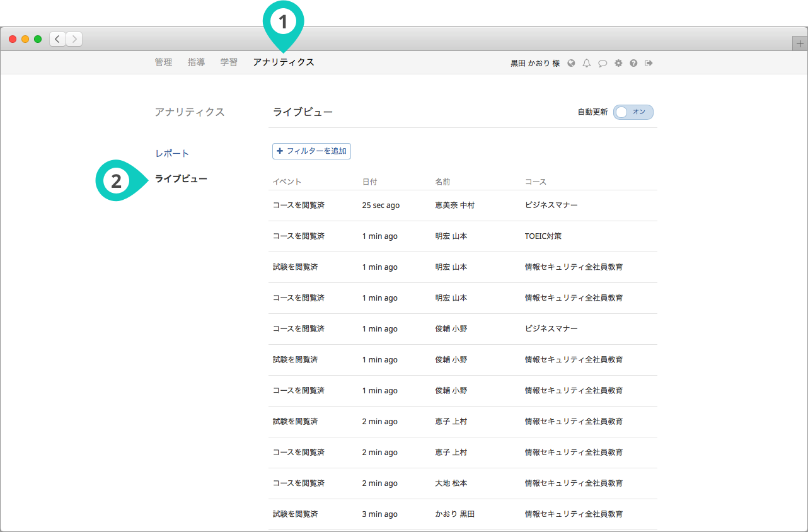808x532 pixels.
Task: Click the フィルターを追加 button
Action: point(311,151)
